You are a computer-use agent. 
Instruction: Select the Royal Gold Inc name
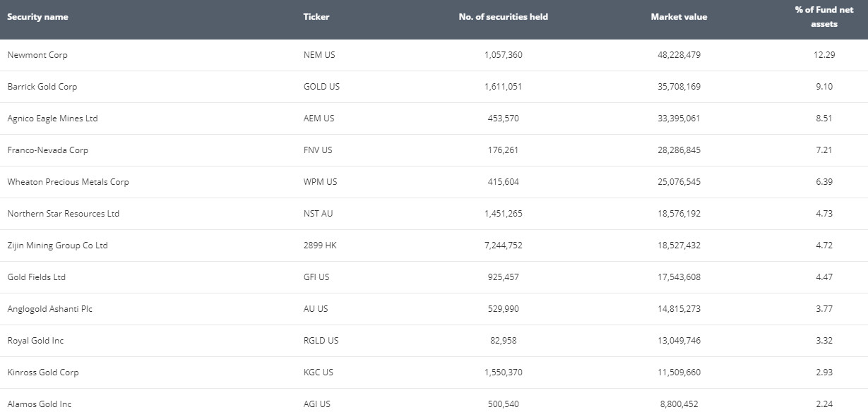click(x=35, y=341)
